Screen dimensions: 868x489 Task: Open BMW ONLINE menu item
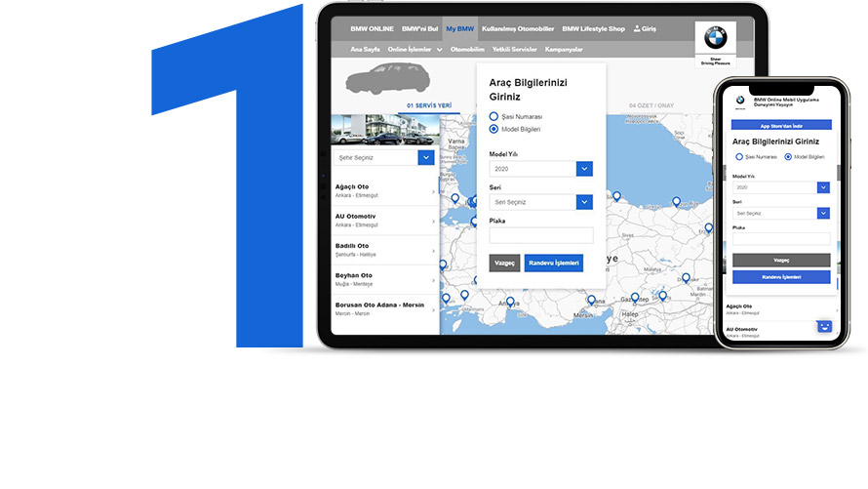pos(372,29)
